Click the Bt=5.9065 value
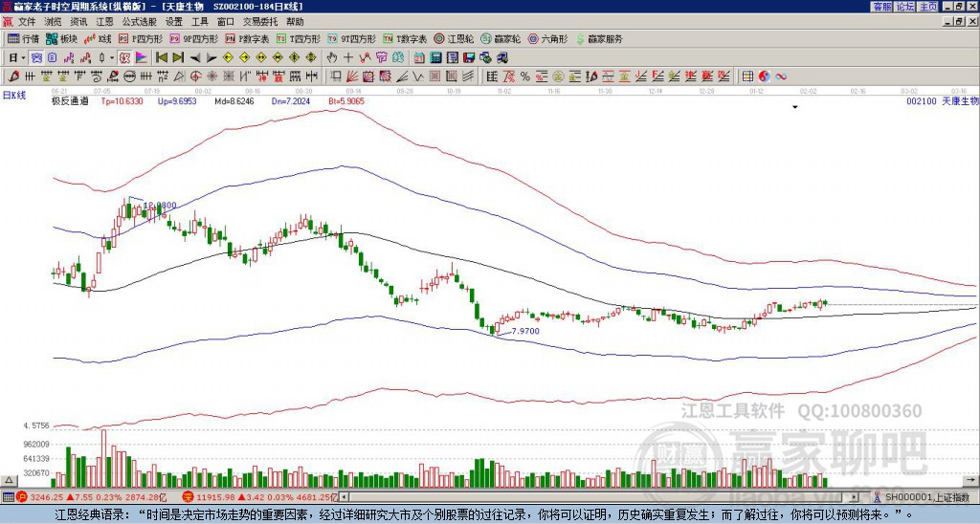 coord(346,101)
